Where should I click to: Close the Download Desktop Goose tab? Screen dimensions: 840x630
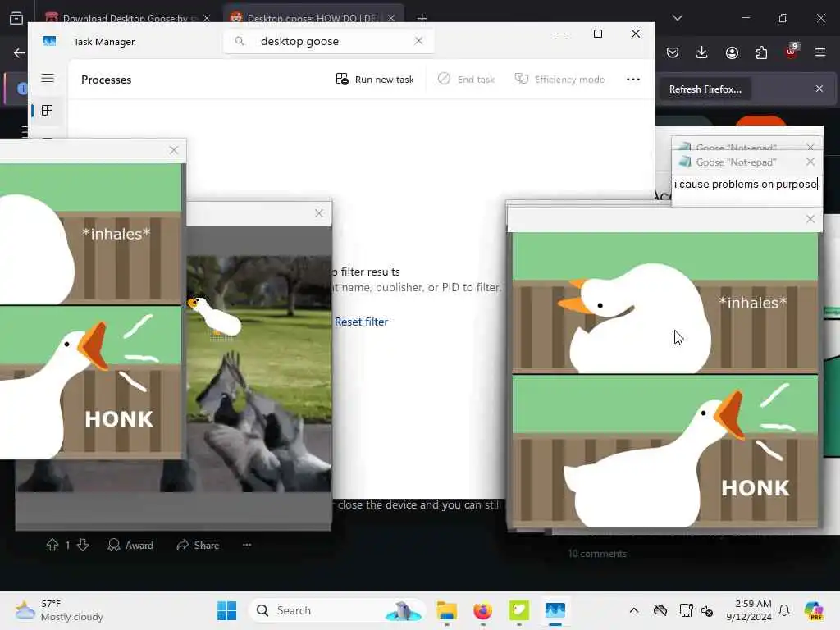(x=207, y=18)
